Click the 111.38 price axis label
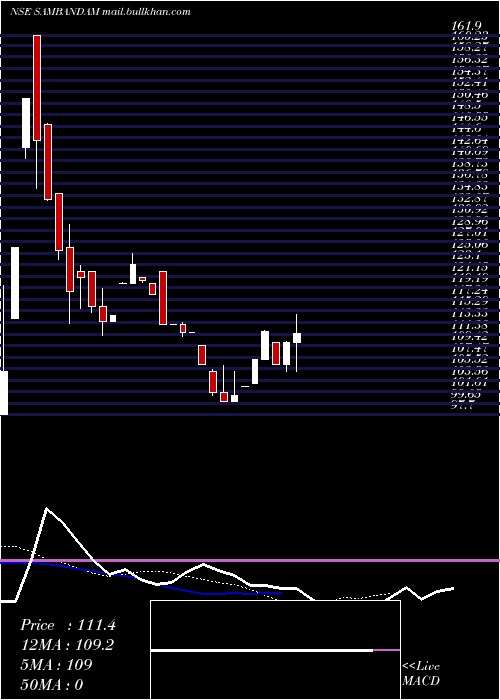 point(470,325)
